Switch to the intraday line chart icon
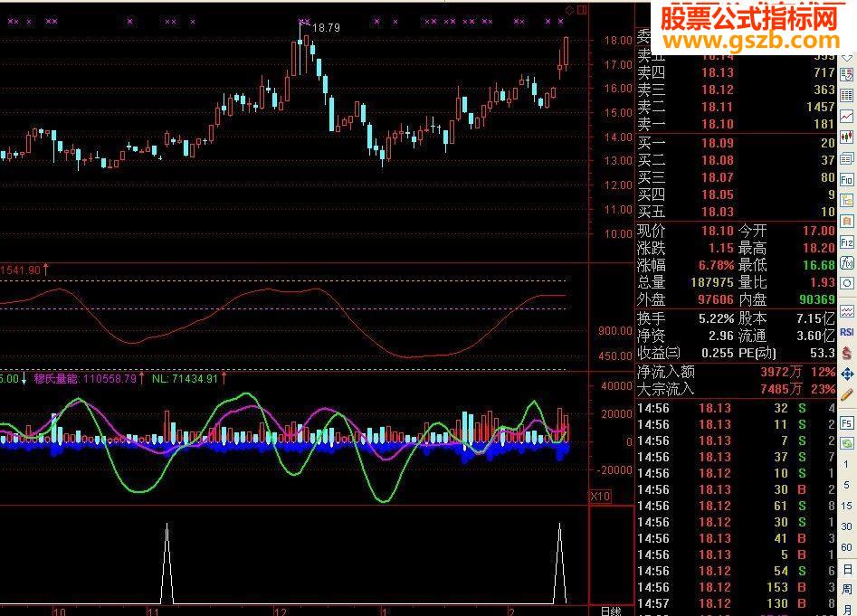This screenshot has height=616, width=857. click(x=847, y=116)
